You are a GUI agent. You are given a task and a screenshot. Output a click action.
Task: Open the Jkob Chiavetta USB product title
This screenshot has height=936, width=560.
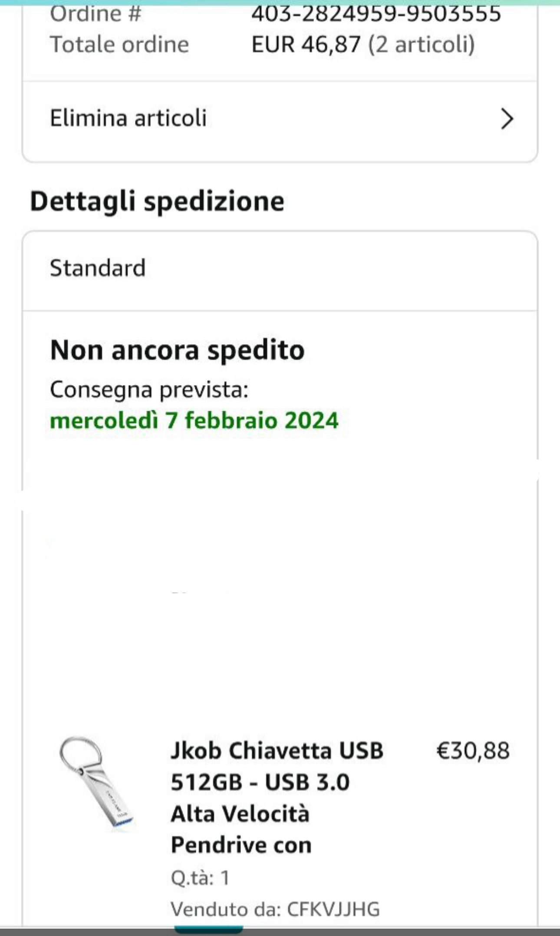pyautogui.click(x=277, y=798)
